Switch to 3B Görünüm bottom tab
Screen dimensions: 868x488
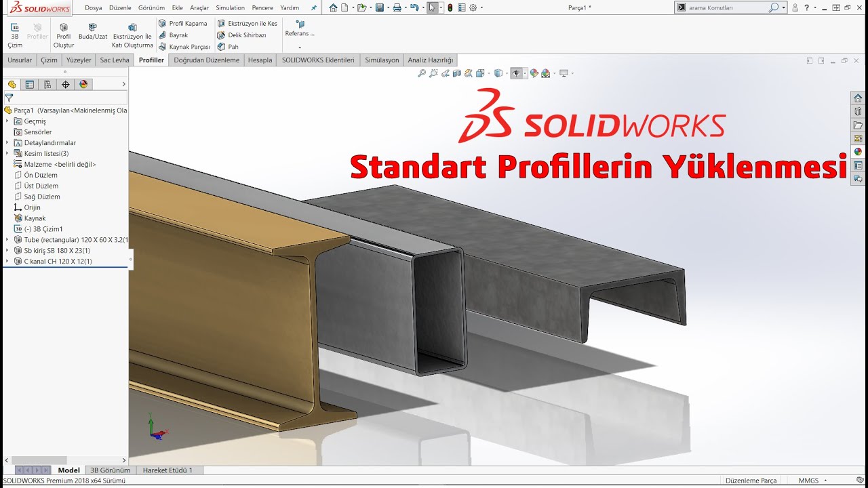tap(110, 470)
